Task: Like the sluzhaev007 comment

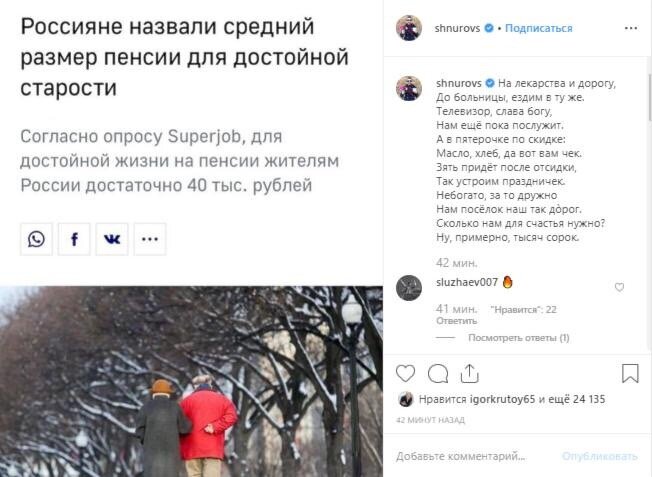Action: point(619,287)
